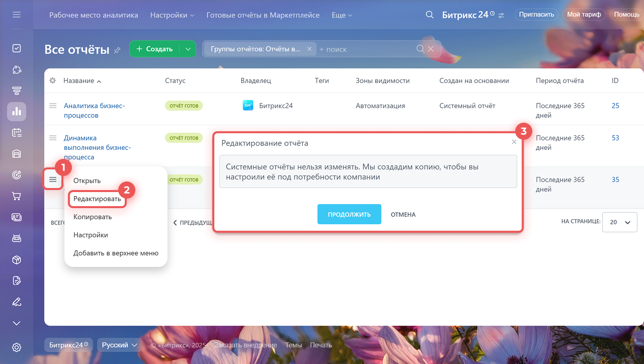Click the Статус column header
Screen dimensions: 644x364
[175, 80]
